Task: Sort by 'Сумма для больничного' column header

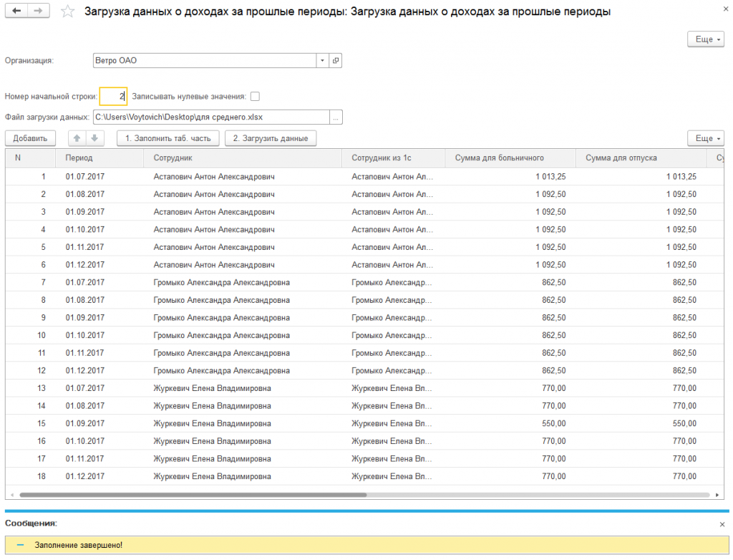Action: click(510, 158)
